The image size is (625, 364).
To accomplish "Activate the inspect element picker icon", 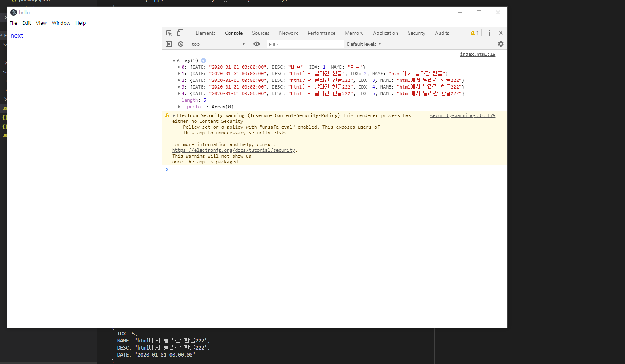I will (169, 33).
